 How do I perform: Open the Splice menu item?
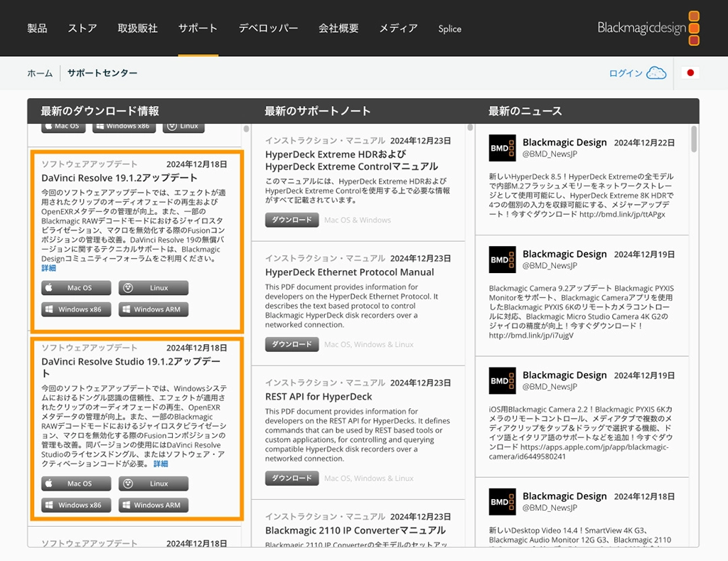tap(450, 28)
